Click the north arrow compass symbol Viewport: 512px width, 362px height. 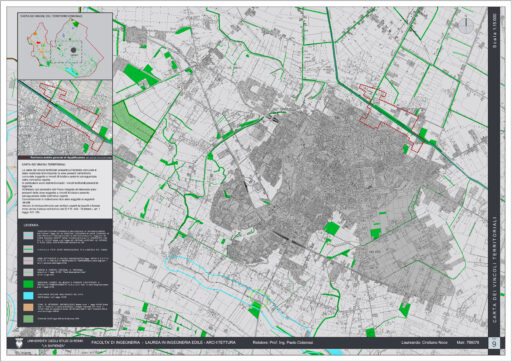pyautogui.click(x=466, y=25)
